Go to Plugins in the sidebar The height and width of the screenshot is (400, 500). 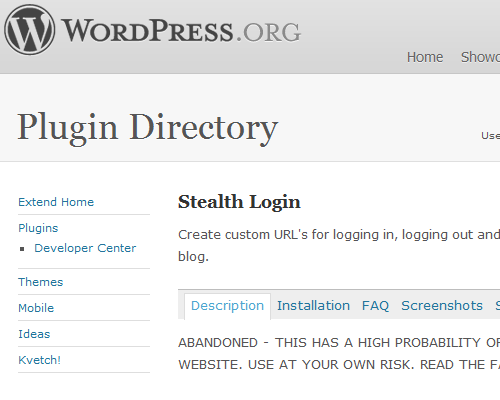coord(38,228)
